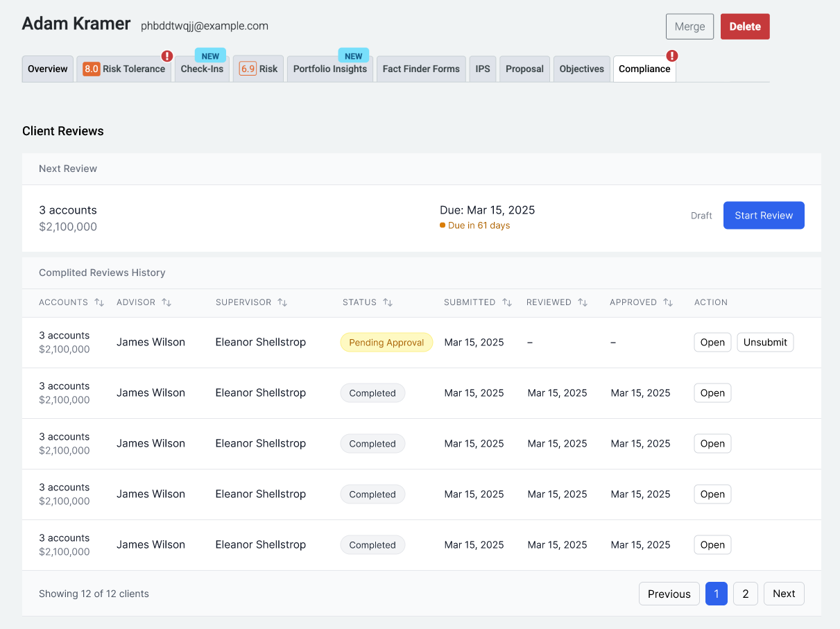This screenshot has width=840, height=629.
Task: Click red alert badge on Risk Tolerance tab
Action: pyautogui.click(x=167, y=56)
